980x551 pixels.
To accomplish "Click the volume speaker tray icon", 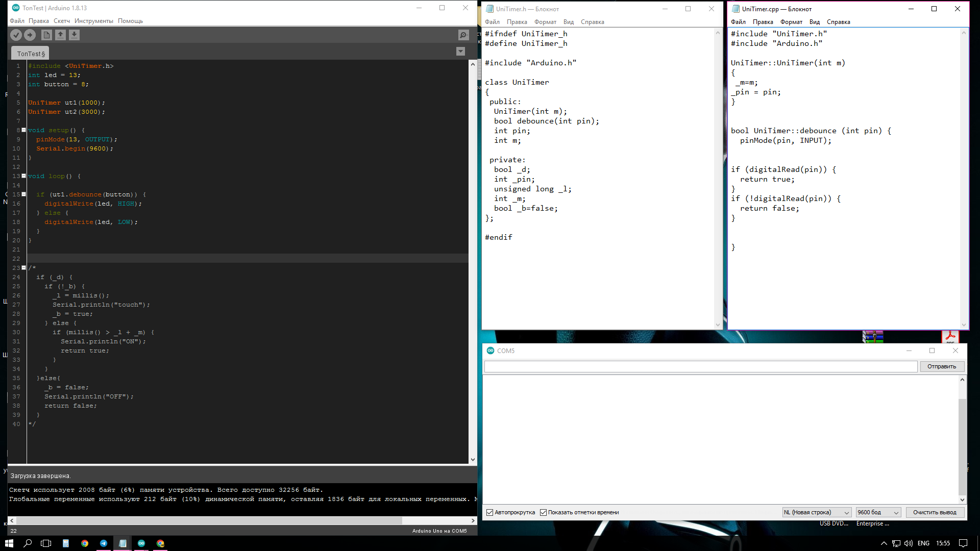I will (x=909, y=543).
